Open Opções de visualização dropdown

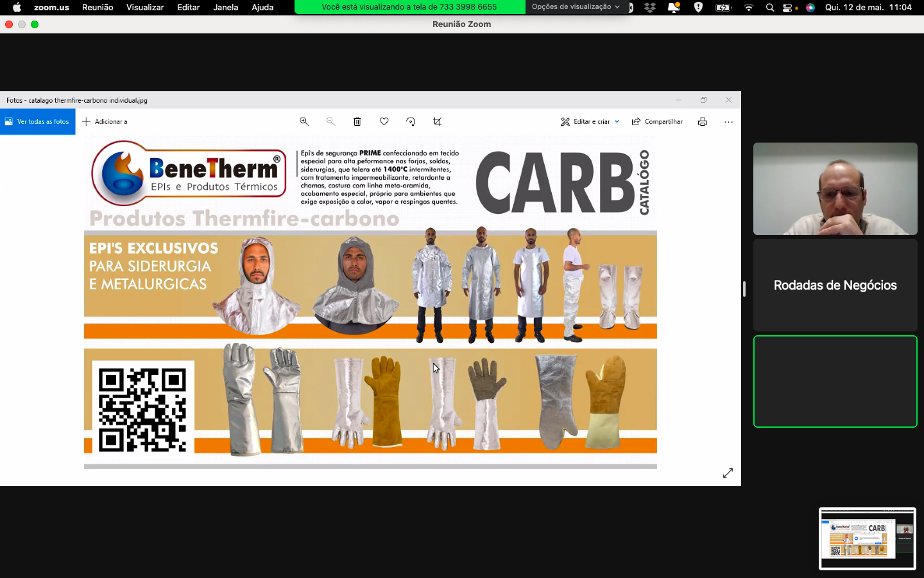576,7
